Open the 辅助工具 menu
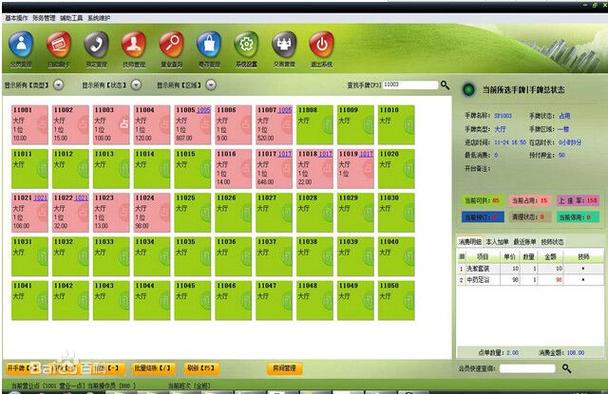This screenshot has width=608, height=394. (x=71, y=18)
